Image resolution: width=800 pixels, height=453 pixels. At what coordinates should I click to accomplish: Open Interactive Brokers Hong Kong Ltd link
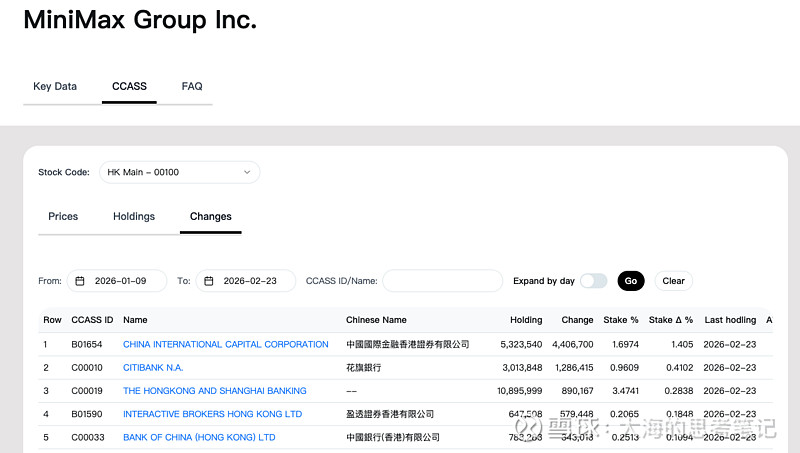(212, 414)
